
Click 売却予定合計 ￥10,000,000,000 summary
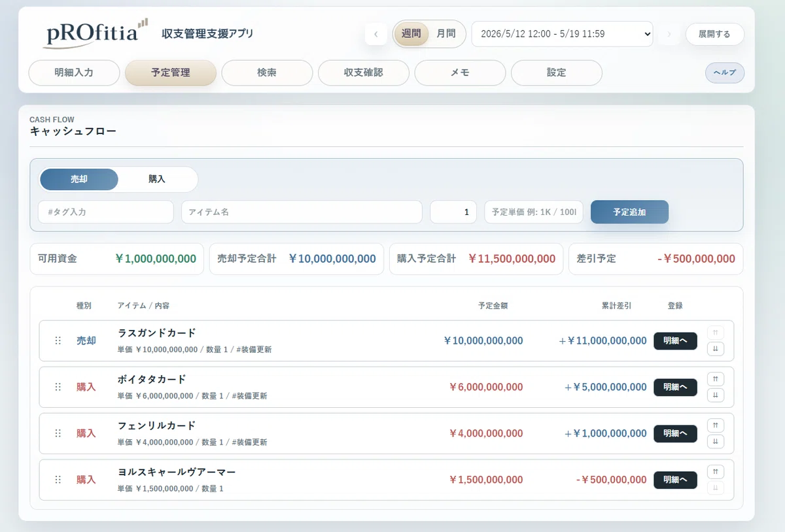coord(296,259)
